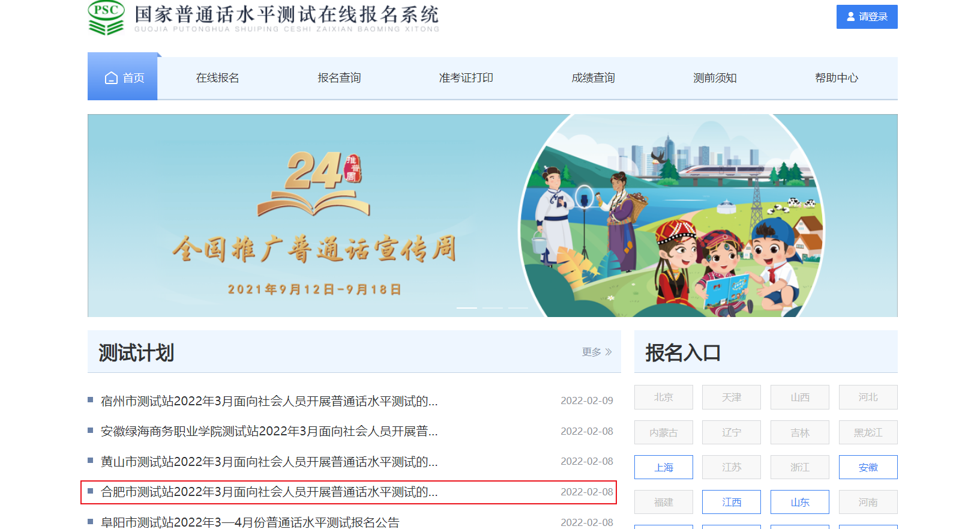980x529 pixels.
Task: Click the 更多 link in 测试计划
Action: click(x=597, y=352)
